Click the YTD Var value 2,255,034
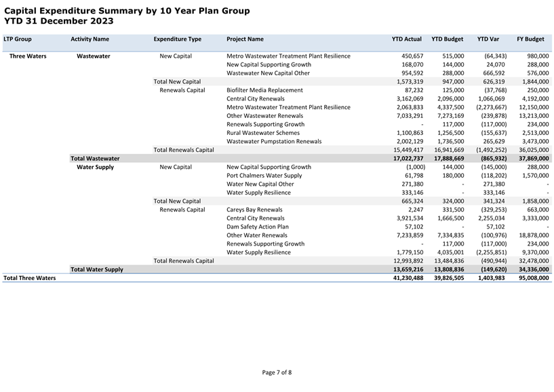 click(x=492, y=218)
